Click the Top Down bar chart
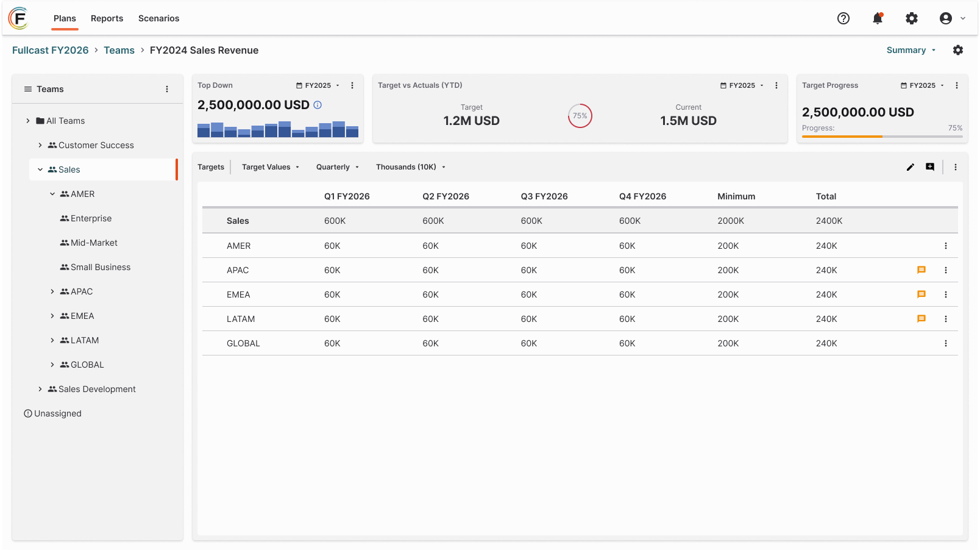The width and height of the screenshot is (980, 550). (278, 129)
